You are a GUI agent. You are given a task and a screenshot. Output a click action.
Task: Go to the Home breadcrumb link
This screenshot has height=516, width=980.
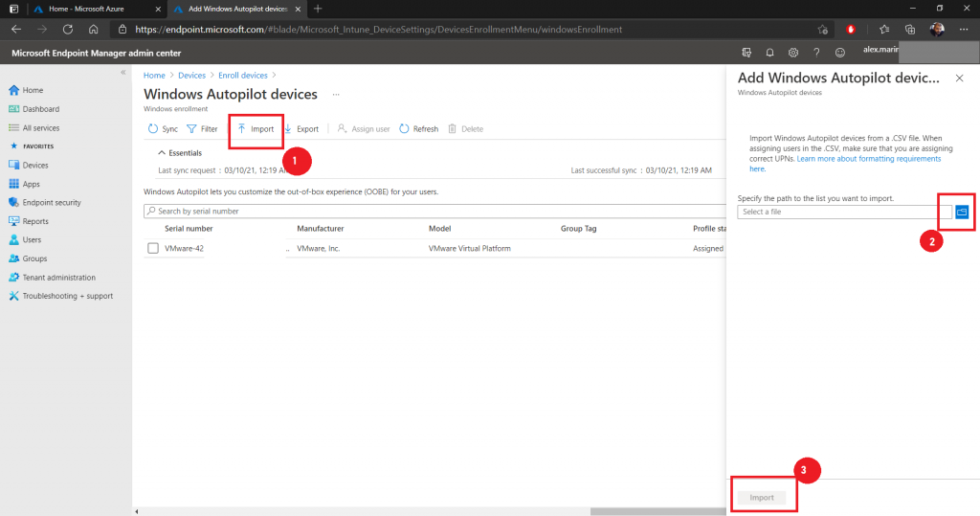click(x=154, y=75)
